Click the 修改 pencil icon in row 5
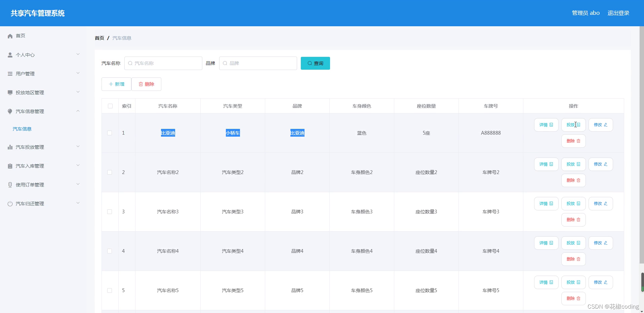The image size is (644, 313). click(x=606, y=282)
